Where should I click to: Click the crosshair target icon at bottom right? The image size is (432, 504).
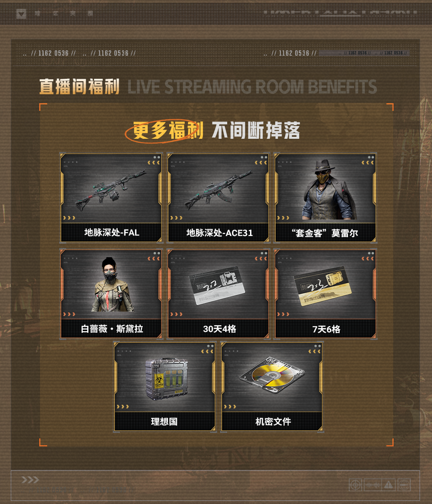click(x=356, y=485)
